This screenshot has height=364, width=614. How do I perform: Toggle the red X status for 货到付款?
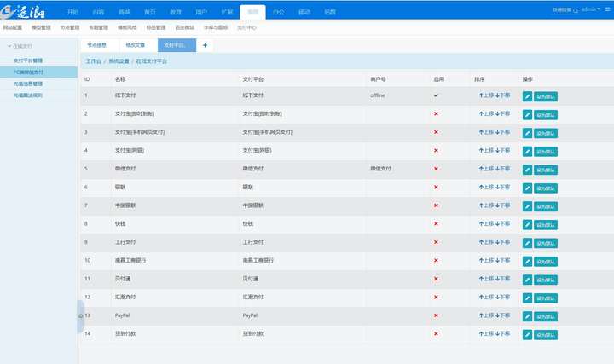[x=436, y=334]
